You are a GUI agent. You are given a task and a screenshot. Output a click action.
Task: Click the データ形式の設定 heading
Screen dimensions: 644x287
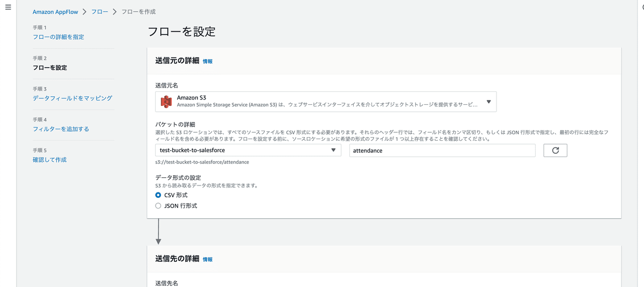(x=179, y=178)
